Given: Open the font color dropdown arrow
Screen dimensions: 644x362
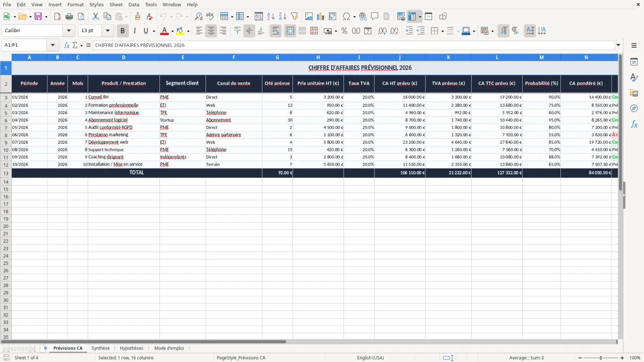Looking at the screenshot, I should tap(172, 31).
